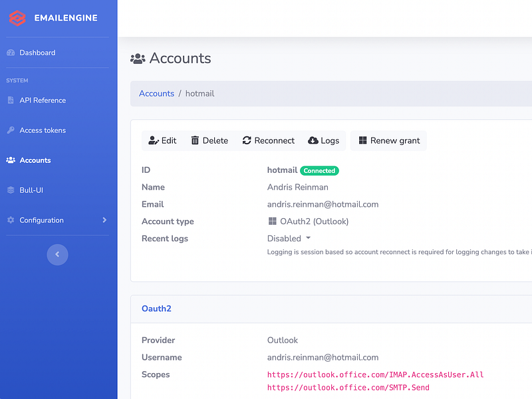Click the Accounts breadcrumb link
532x399 pixels.
156,93
